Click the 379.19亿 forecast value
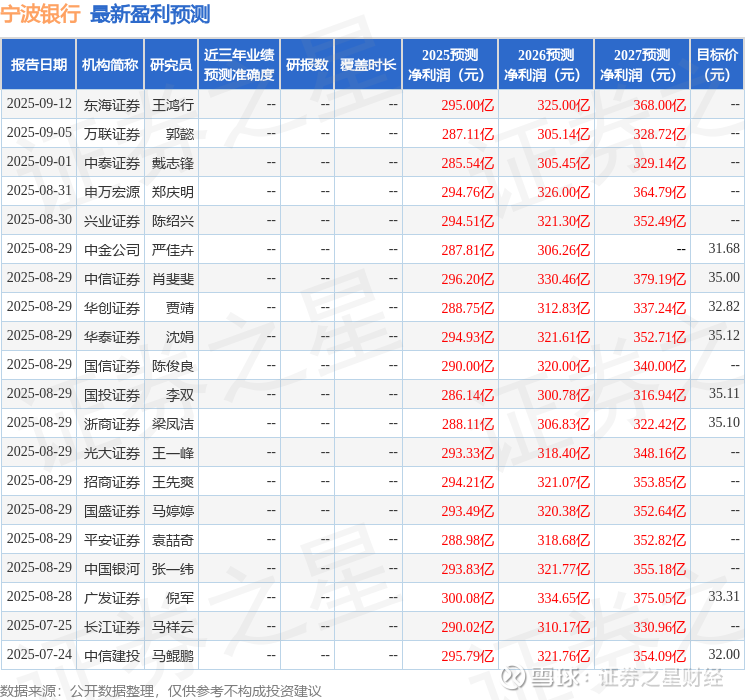 tap(659, 279)
